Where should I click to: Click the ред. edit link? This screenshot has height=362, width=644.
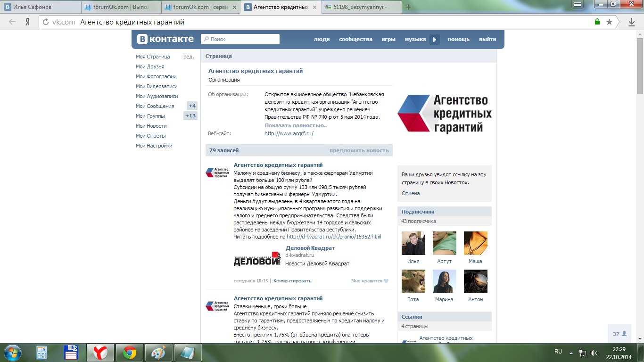click(x=189, y=57)
